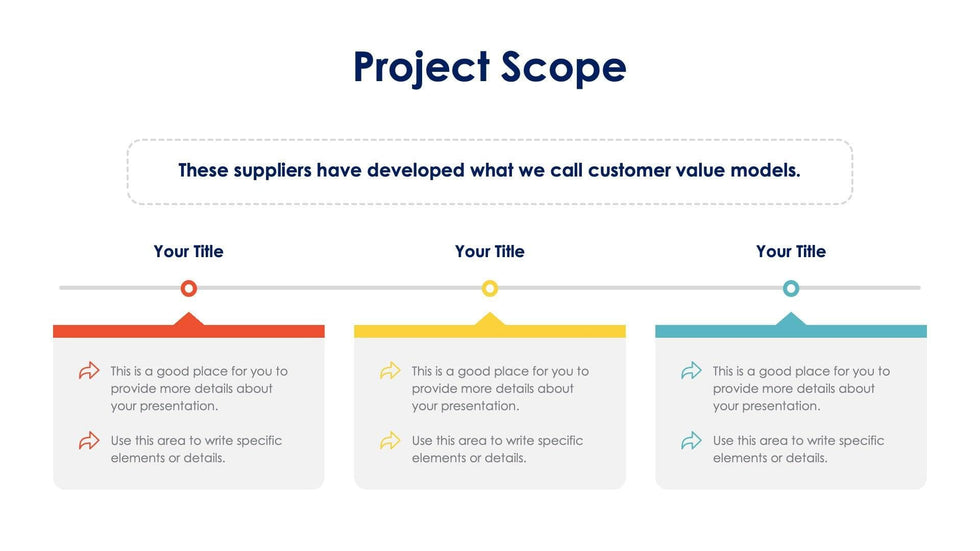The image size is (980, 551).
Task: Click the red arrow icon beside "Use this area"
Action: coord(89,440)
